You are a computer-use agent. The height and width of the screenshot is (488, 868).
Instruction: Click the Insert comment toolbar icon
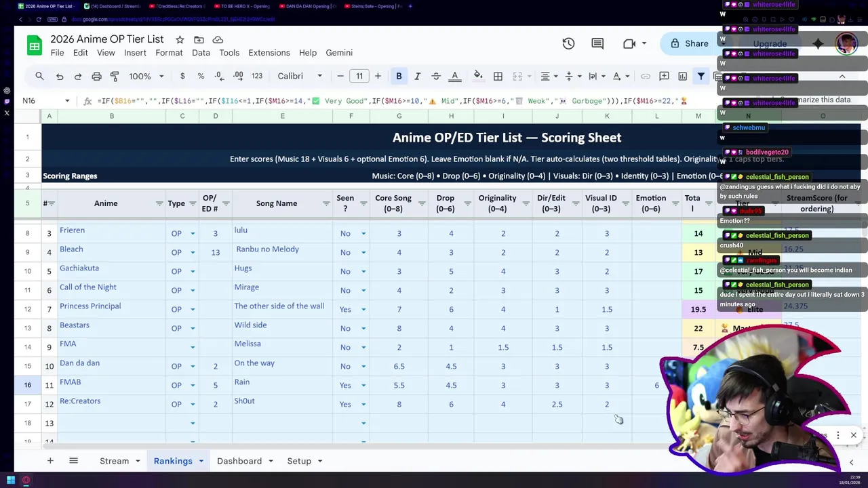[x=664, y=76]
